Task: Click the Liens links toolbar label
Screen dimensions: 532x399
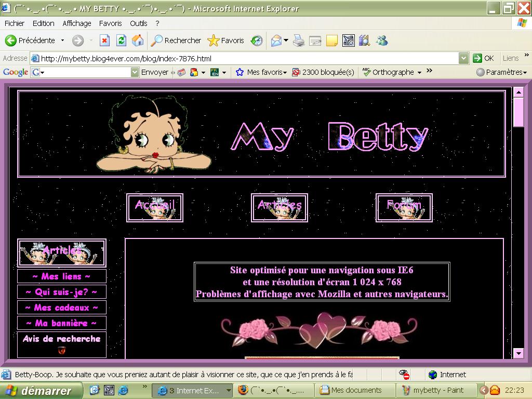Action: pos(511,58)
